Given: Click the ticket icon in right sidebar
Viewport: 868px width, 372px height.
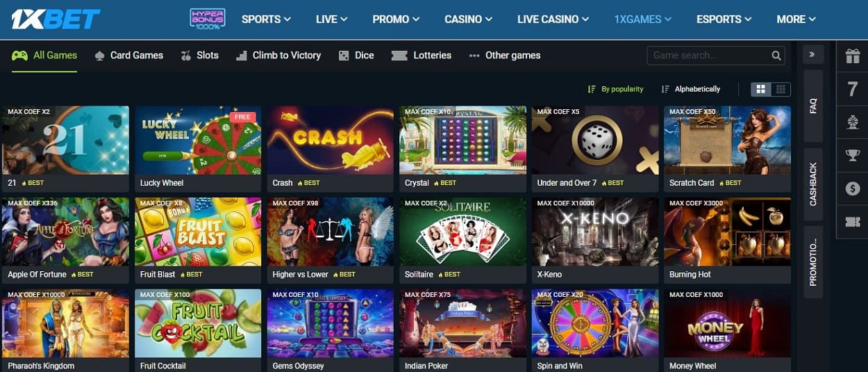Looking at the screenshot, I should point(853,222).
